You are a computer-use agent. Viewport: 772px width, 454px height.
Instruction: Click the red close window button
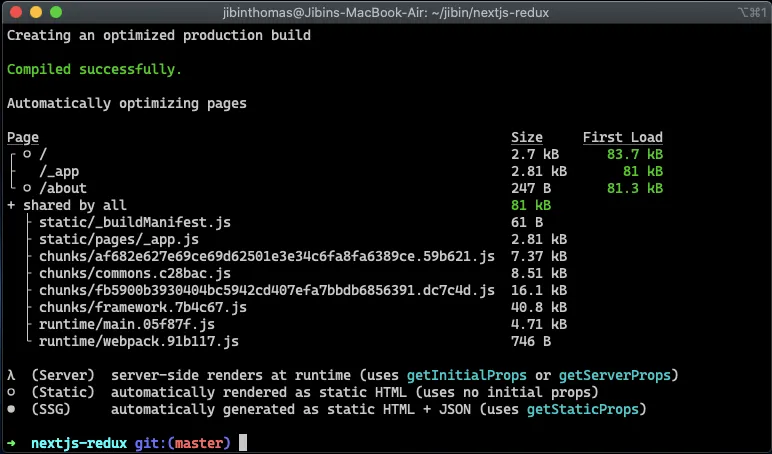click(16, 12)
